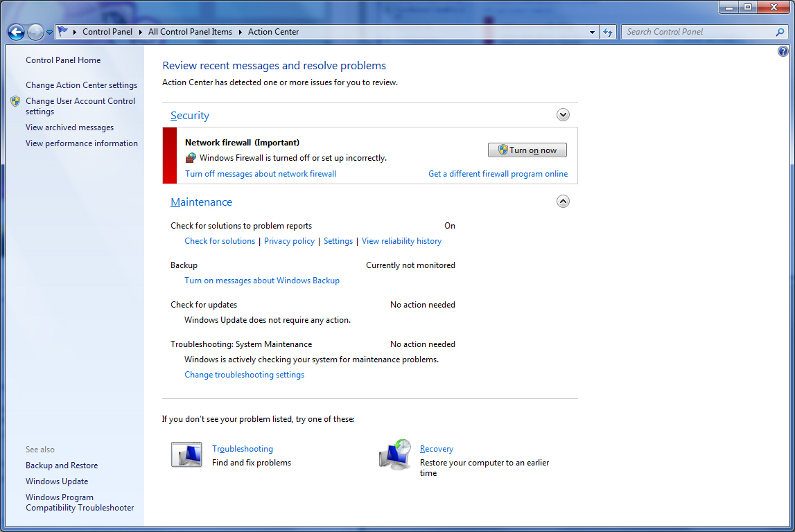Click 'Currently not monitored' backup status text
Viewport: 795px width, 532px height.
pyautogui.click(x=411, y=265)
